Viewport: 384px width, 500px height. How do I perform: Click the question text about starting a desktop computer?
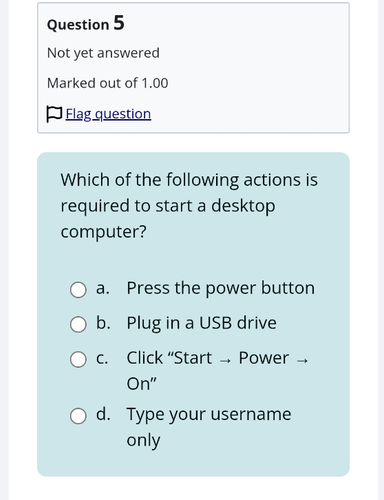(x=189, y=206)
